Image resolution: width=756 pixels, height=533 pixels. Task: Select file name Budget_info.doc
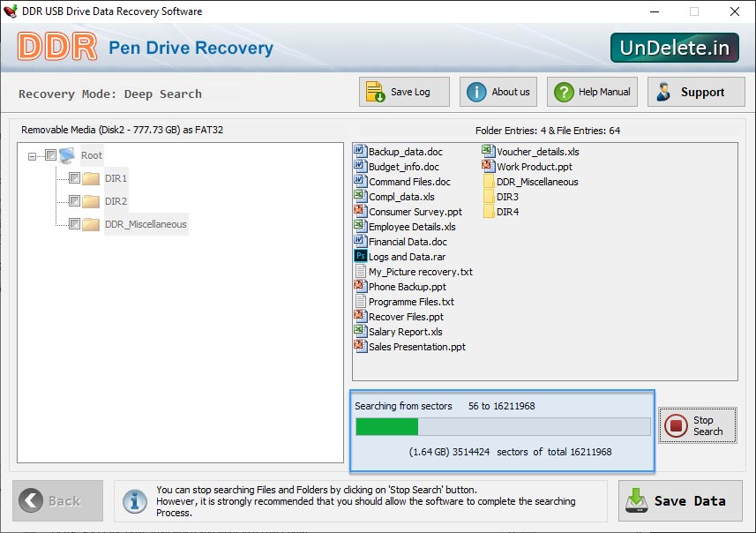[404, 167]
